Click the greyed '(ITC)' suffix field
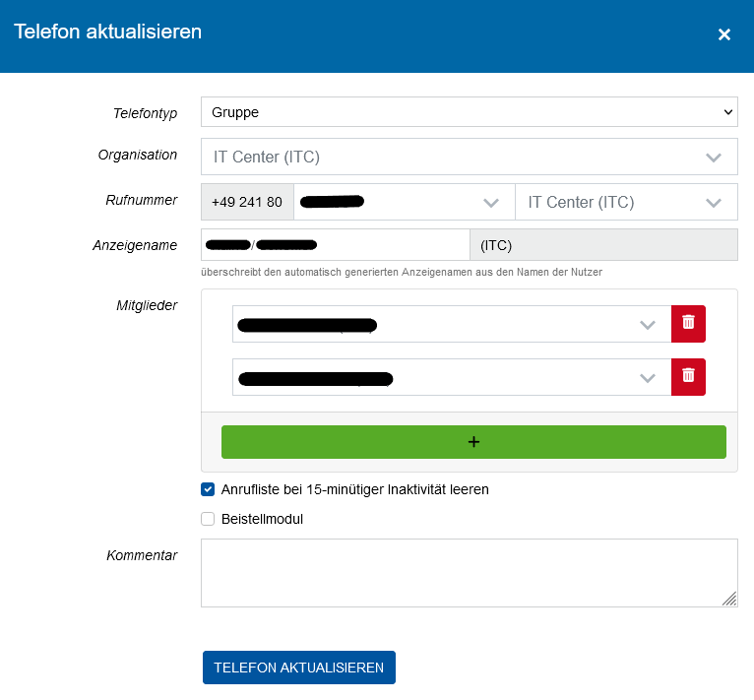This screenshot has height=700, width=754. click(603, 245)
